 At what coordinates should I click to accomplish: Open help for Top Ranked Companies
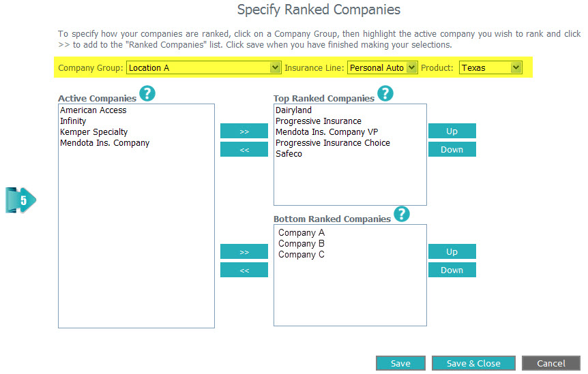pyautogui.click(x=385, y=93)
